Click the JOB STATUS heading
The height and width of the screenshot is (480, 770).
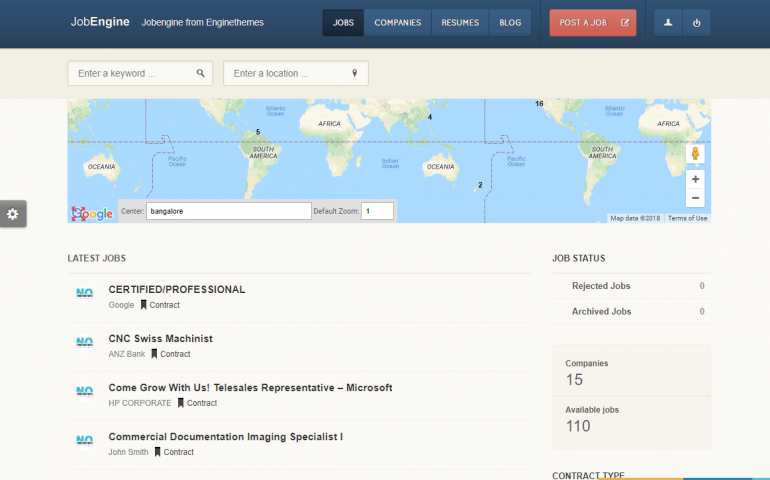[x=578, y=258]
